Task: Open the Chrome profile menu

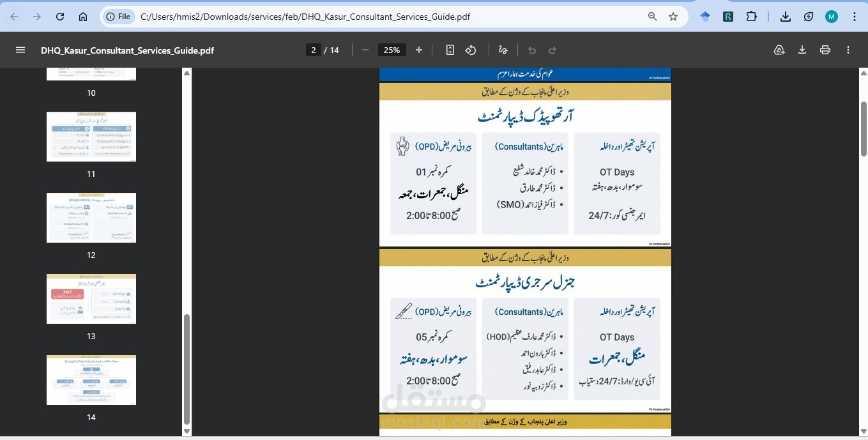Action: click(x=831, y=17)
